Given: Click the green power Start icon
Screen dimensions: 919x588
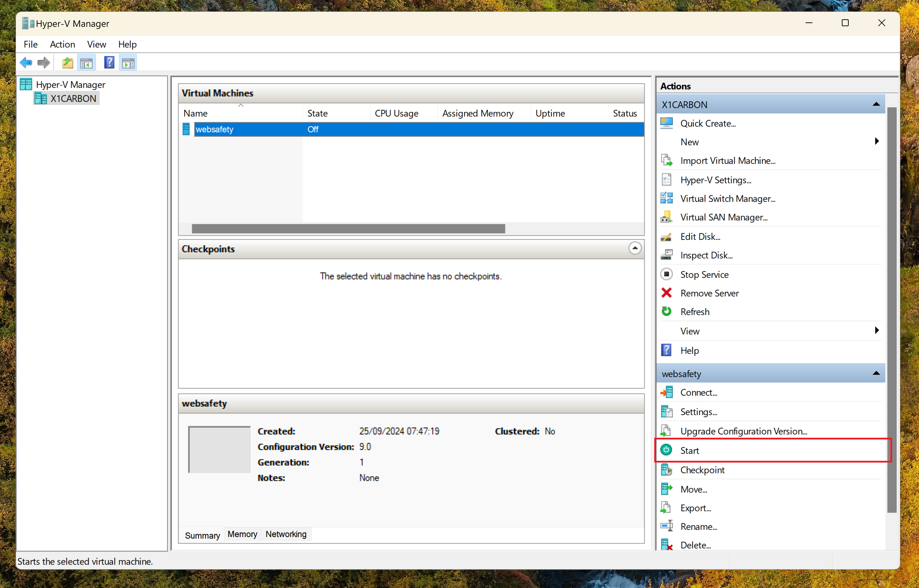Looking at the screenshot, I should 667,450.
